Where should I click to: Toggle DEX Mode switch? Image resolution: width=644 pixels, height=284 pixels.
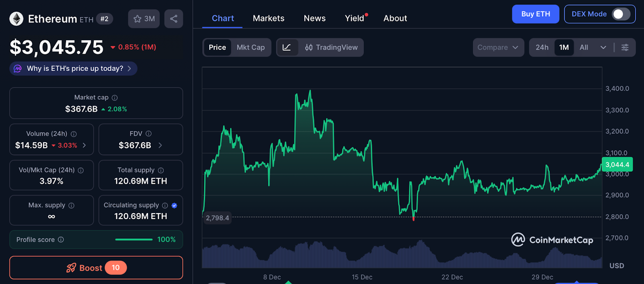click(621, 14)
